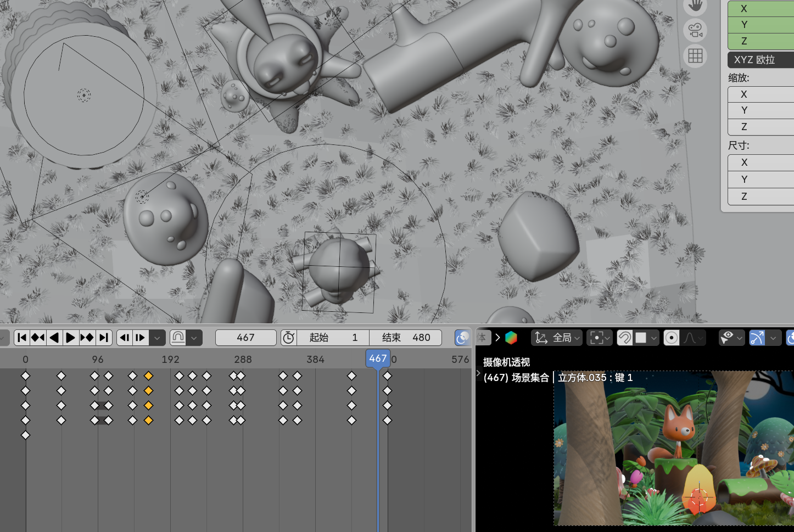Jump to the previous keyframe
Screen dimensions: 794x532
pos(38,338)
